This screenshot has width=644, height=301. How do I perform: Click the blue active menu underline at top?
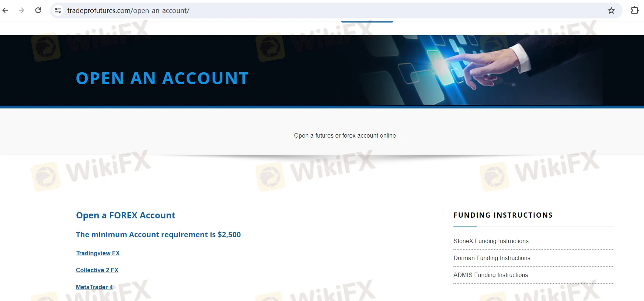(x=367, y=22)
